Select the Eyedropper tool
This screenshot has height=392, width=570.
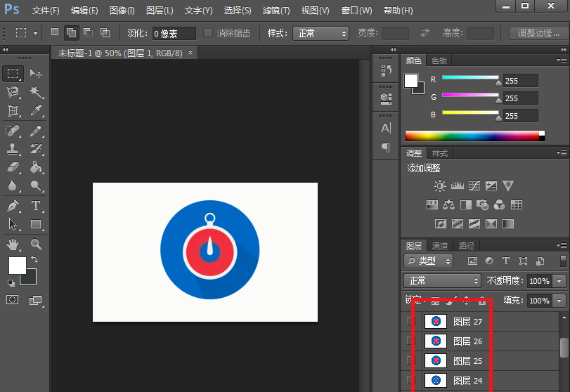pyautogui.click(x=36, y=111)
